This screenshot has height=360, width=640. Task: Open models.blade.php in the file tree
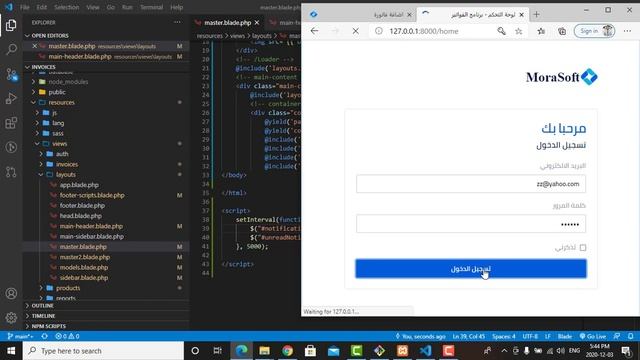[84, 267]
